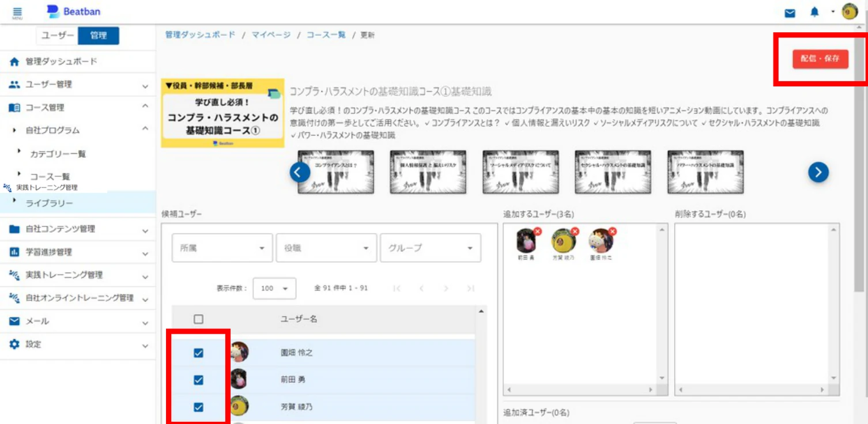The image size is (868, 424).
Task: Click the ユーザー管理 people icon
Action: 14,85
